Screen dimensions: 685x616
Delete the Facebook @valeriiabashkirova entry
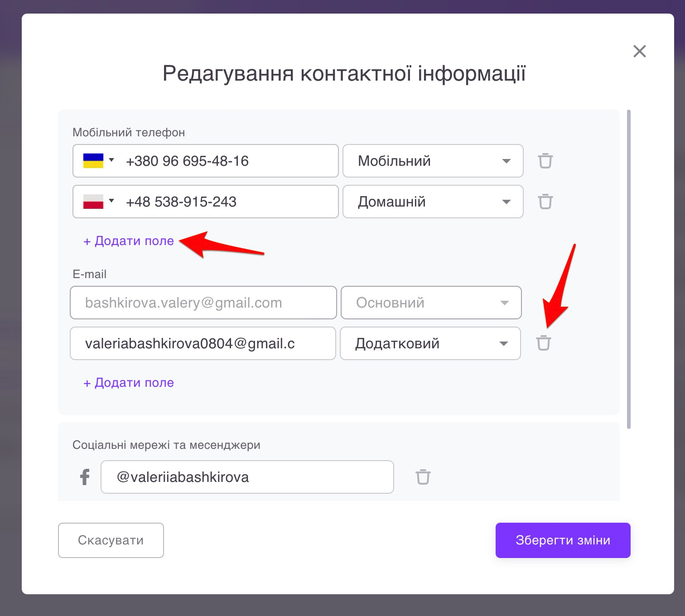click(423, 477)
